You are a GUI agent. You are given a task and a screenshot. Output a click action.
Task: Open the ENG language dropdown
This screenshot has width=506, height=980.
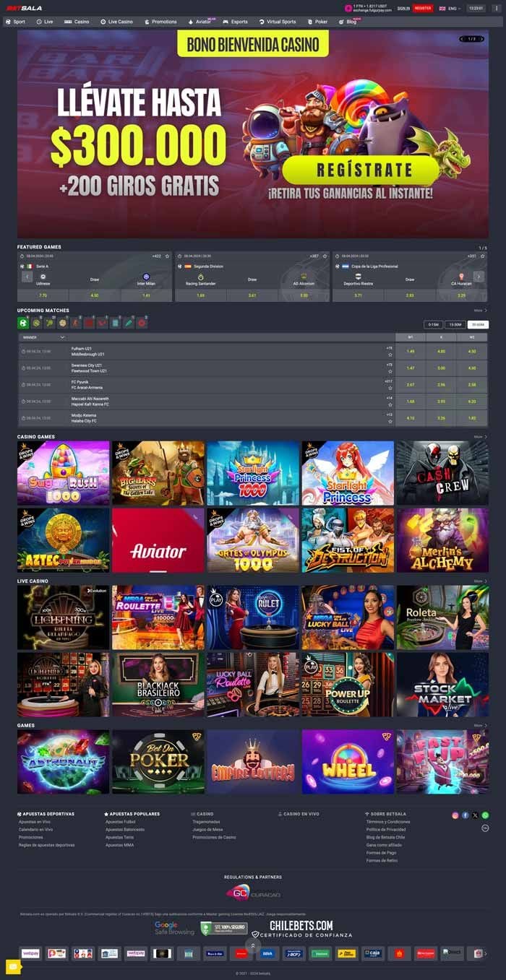(450, 8)
